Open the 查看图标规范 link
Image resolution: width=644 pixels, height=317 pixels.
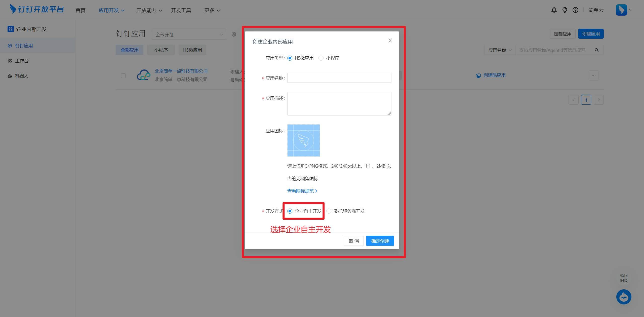click(302, 191)
